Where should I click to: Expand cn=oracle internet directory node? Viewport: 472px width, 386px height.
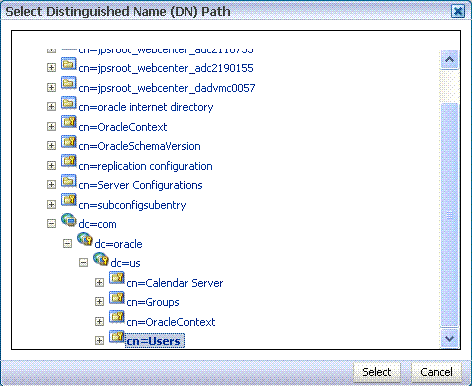pos(51,107)
